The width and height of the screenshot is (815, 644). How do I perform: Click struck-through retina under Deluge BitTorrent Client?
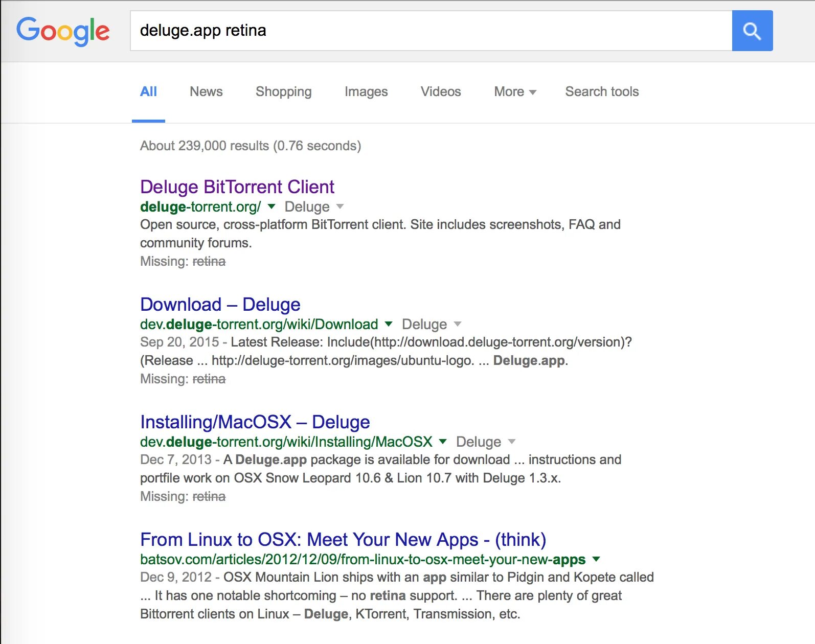[x=209, y=261]
